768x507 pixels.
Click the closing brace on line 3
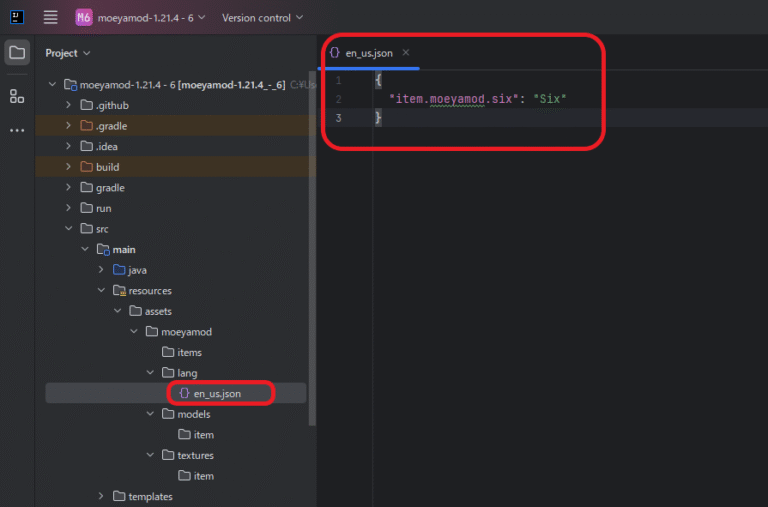378,118
